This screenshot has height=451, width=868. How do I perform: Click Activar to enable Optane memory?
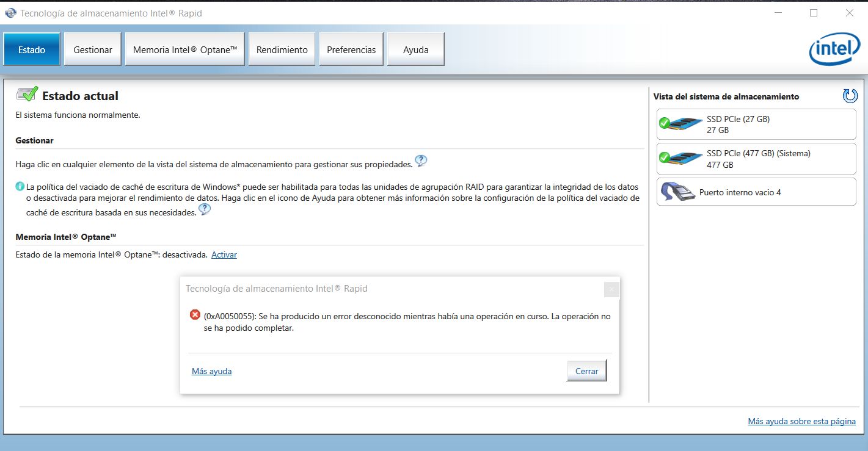(x=224, y=254)
